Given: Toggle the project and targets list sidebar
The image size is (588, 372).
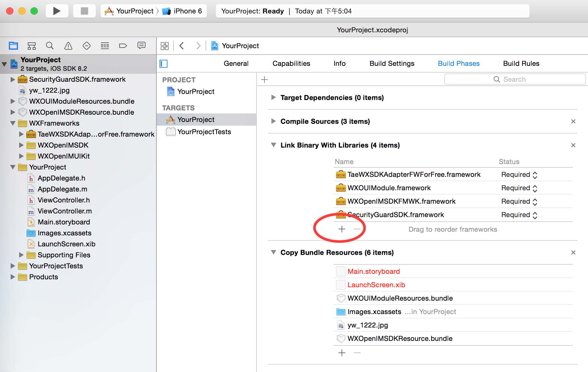Looking at the screenshot, I should point(164,64).
